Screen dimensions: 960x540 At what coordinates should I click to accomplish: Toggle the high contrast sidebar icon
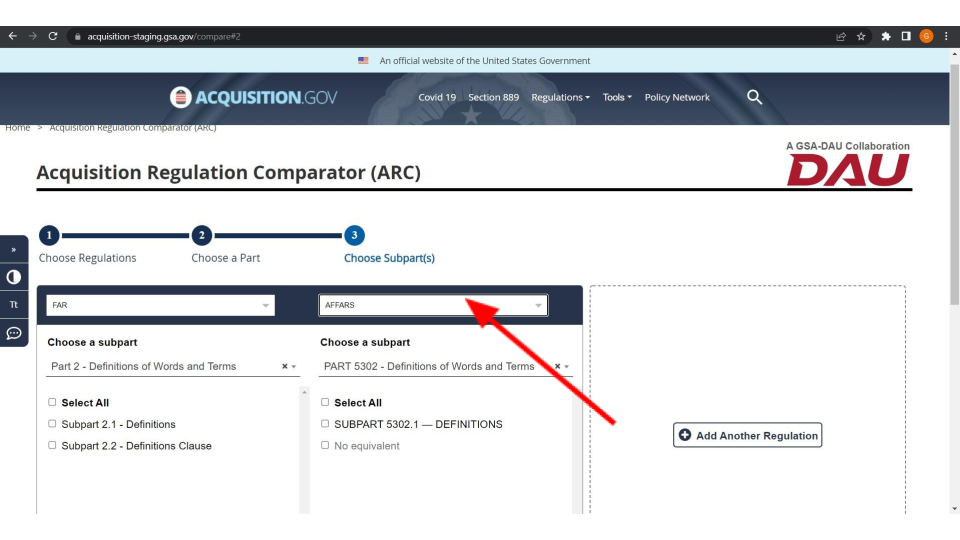[x=14, y=277]
